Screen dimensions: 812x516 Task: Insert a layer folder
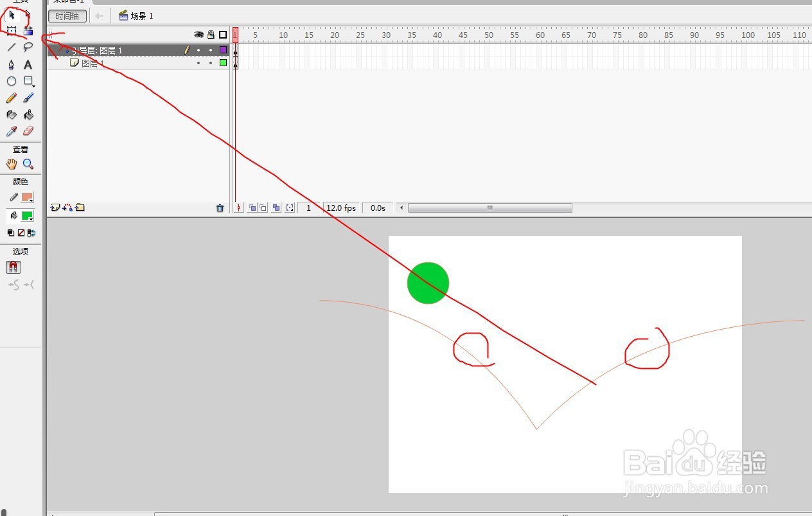(80, 208)
